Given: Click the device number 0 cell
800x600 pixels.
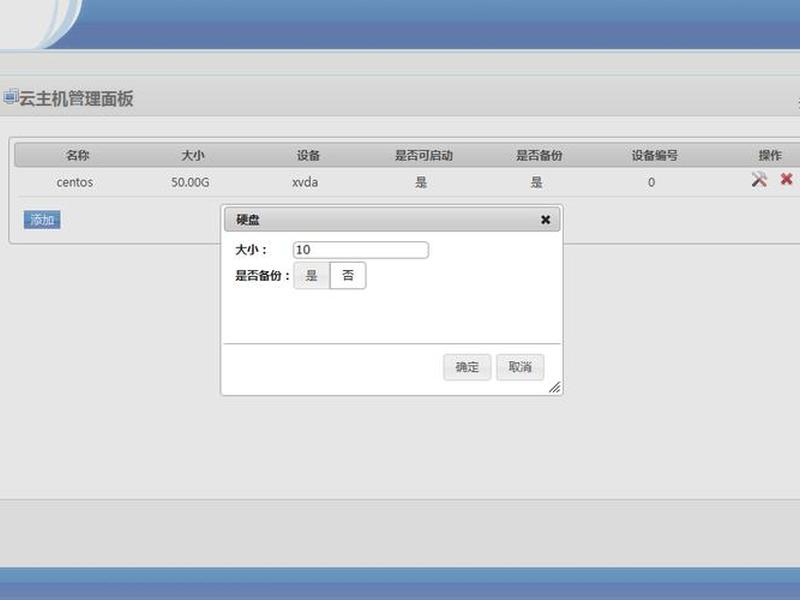Looking at the screenshot, I should [651, 182].
